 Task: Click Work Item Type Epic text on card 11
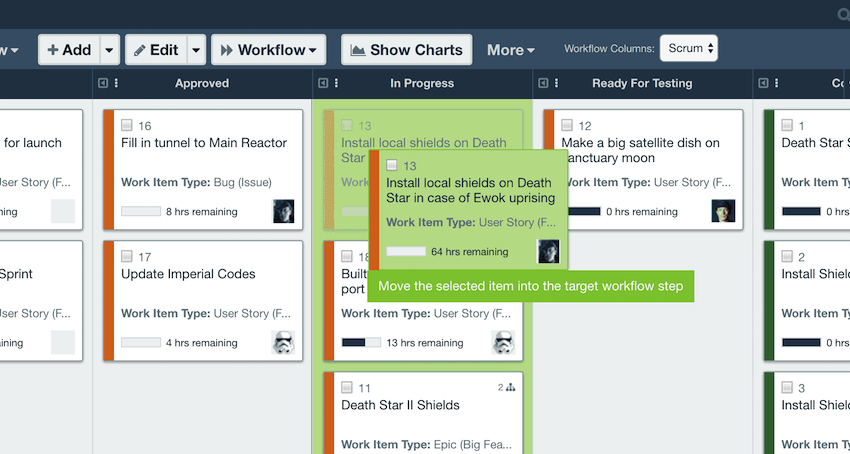click(x=426, y=445)
